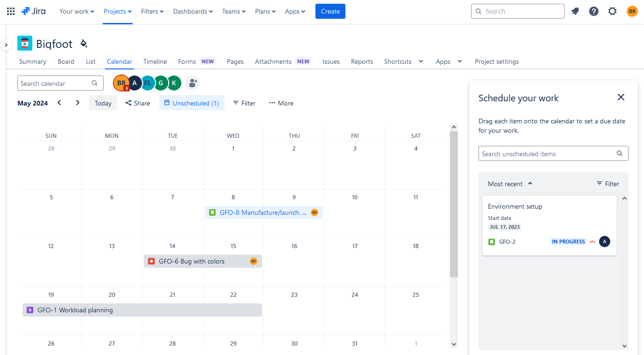Image resolution: width=644 pixels, height=355 pixels.
Task: Filter by assignee avatar K
Action: [174, 83]
